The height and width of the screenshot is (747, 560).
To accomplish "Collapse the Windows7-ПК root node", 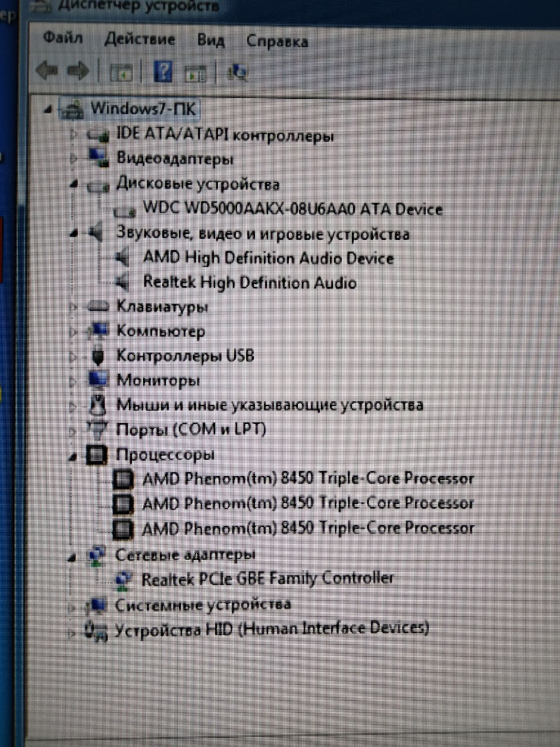I will tap(48, 109).
